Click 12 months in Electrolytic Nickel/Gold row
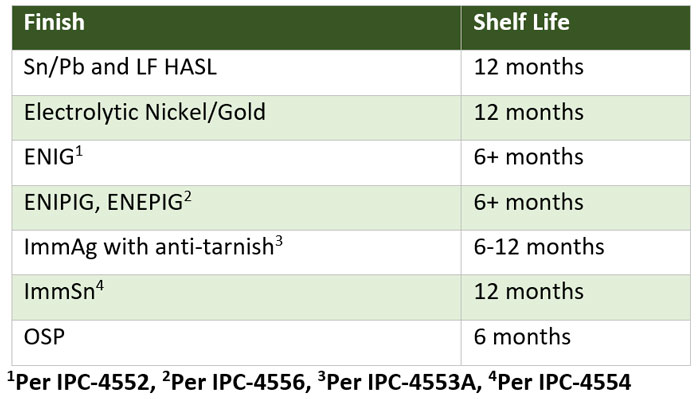This screenshot has height=399, width=700. [575, 118]
